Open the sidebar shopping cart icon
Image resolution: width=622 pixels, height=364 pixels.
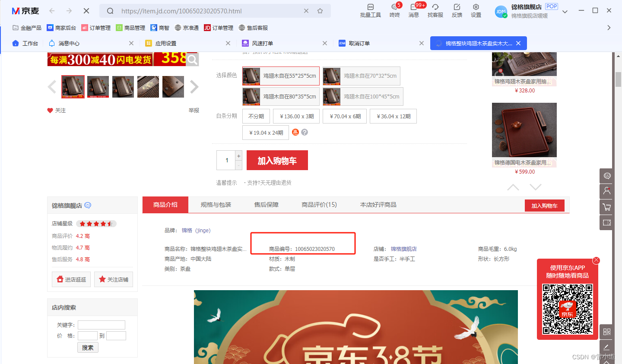pos(606,207)
